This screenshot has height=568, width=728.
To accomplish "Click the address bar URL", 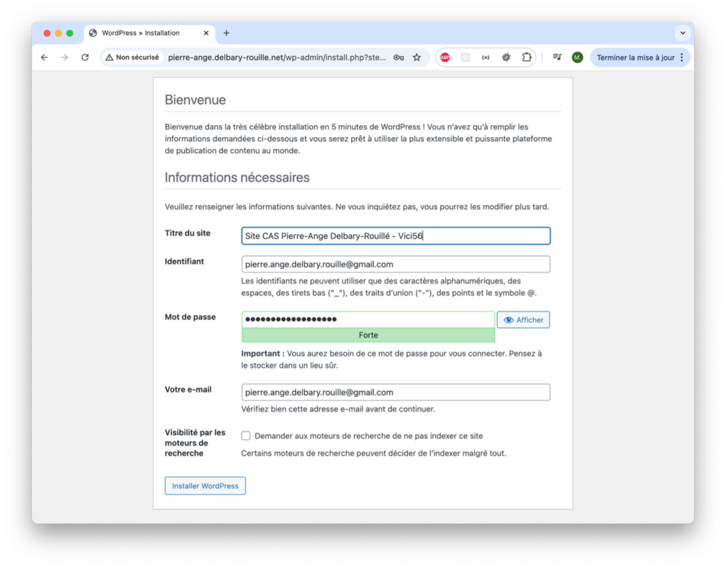I will (277, 58).
